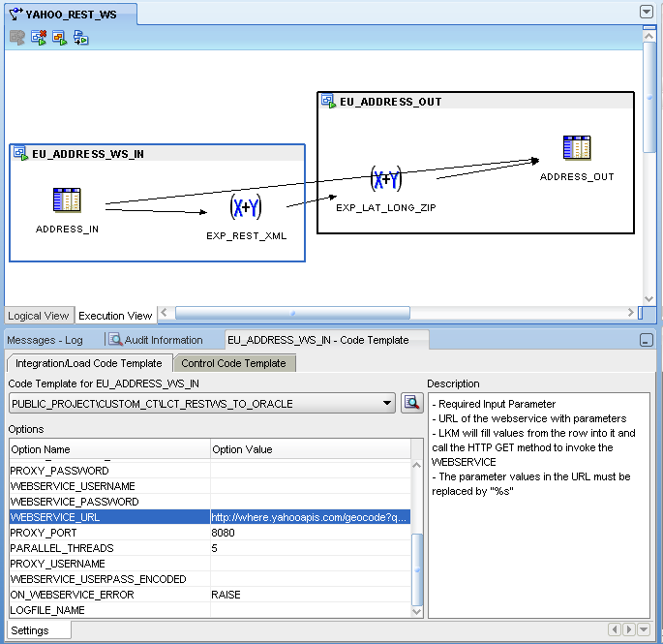This screenshot has width=663, height=644.
Task: Click the magnifier icon beside code template dropdown
Action: (412, 403)
